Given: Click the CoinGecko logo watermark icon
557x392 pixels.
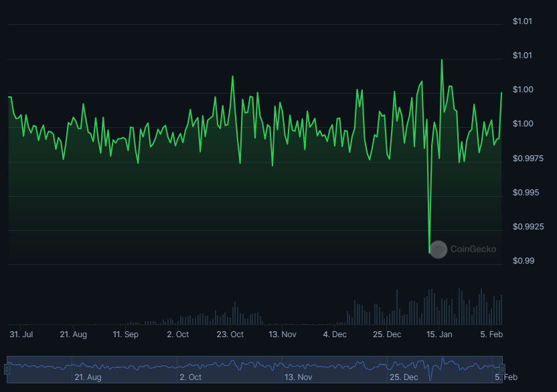Looking at the screenshot, I should pos(438,250).
